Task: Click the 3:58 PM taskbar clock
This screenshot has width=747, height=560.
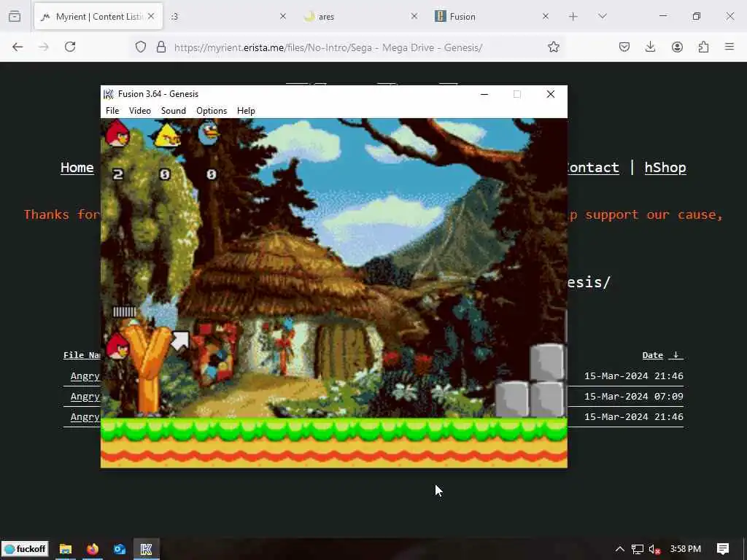Action: (685, 548)
